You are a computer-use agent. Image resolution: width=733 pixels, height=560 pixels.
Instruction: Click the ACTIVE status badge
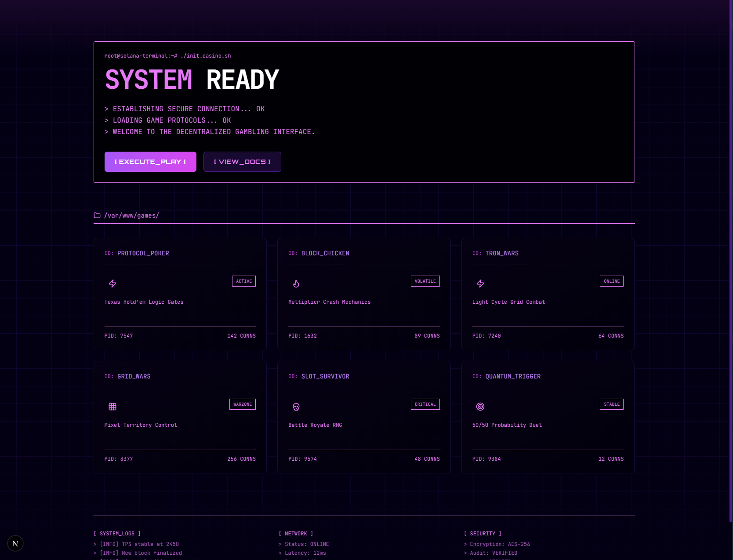[244, 281]
